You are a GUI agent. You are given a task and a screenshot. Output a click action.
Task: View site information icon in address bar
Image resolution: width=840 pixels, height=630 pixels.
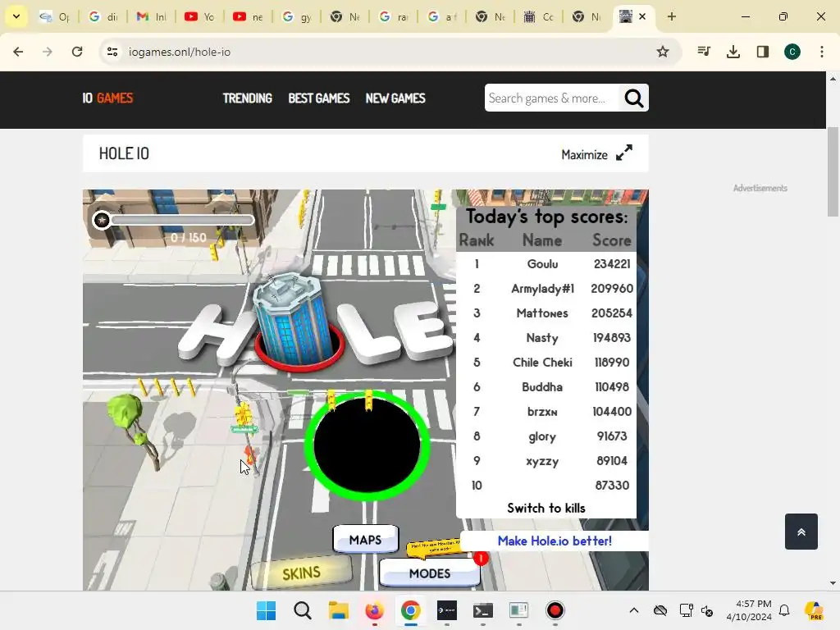(112, 52)
